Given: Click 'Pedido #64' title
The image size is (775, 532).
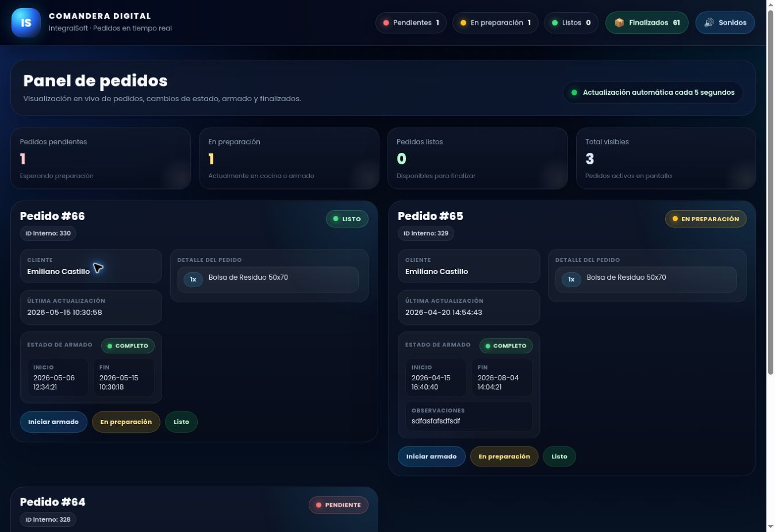Looking at the screenshot, I should coord(53,502).
